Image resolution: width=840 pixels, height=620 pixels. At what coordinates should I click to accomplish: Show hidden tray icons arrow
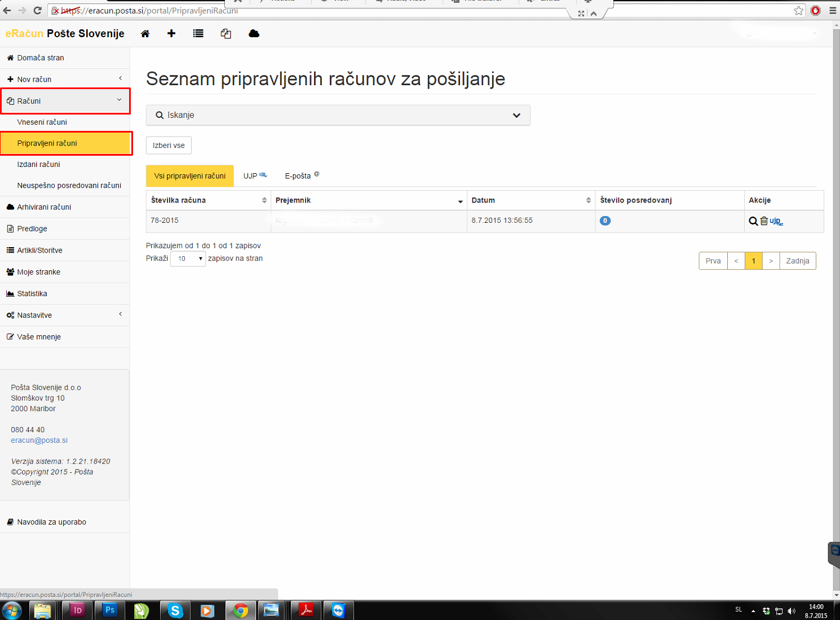[x=753, y=611]
